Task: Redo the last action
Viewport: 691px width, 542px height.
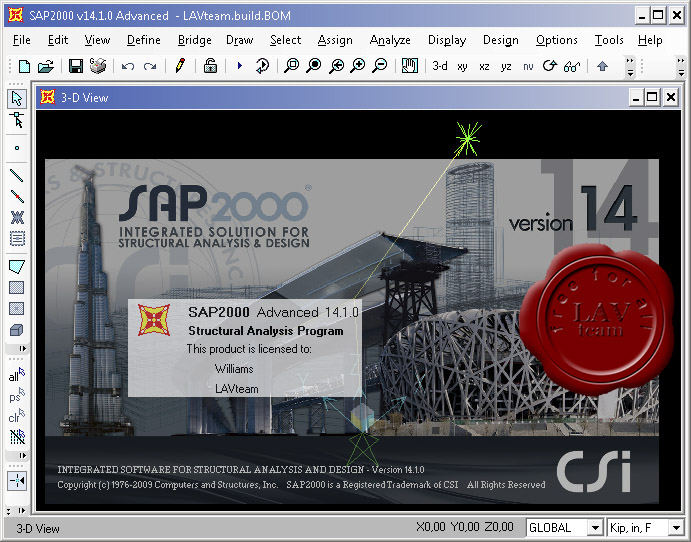Action: click(150, 67)
